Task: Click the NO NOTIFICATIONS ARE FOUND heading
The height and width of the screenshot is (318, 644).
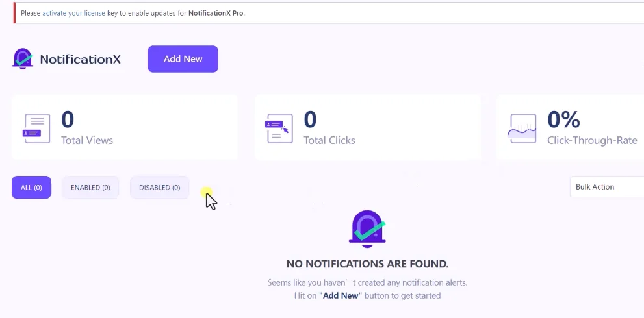Action: (x=367, y=264)
